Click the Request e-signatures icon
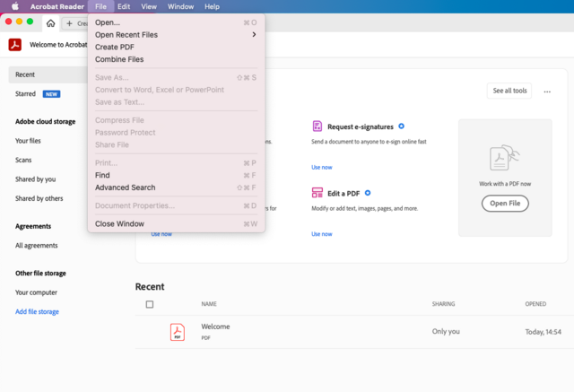The image size is (574, 392). pos(317,126)
